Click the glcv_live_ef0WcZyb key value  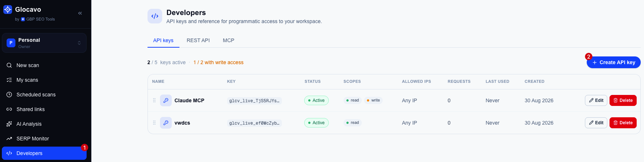tap(254, 123)
